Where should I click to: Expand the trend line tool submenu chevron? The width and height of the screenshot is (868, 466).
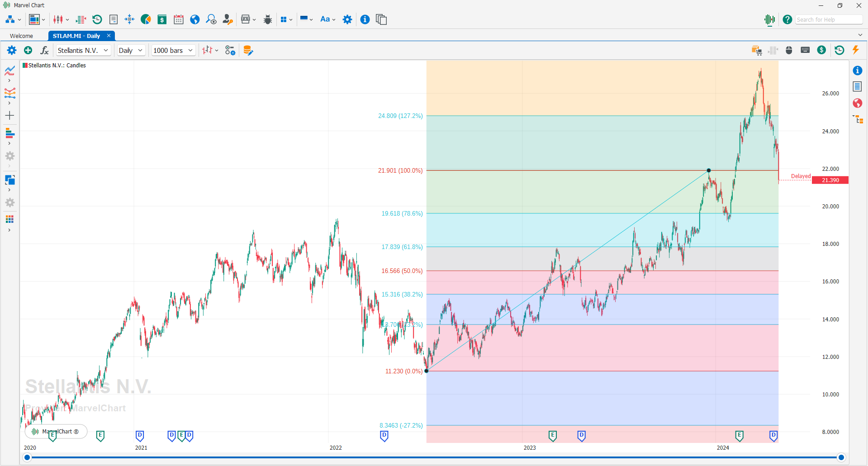point(9,80)
